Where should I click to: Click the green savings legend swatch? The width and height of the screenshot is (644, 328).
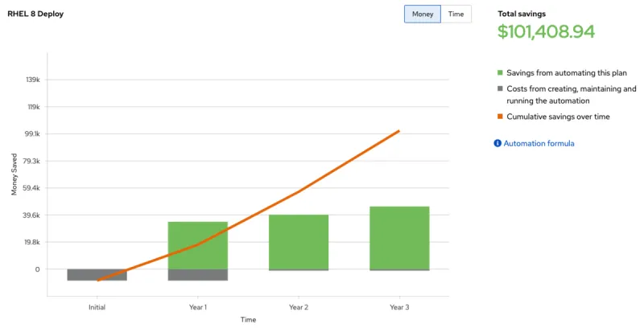(500, 72)
